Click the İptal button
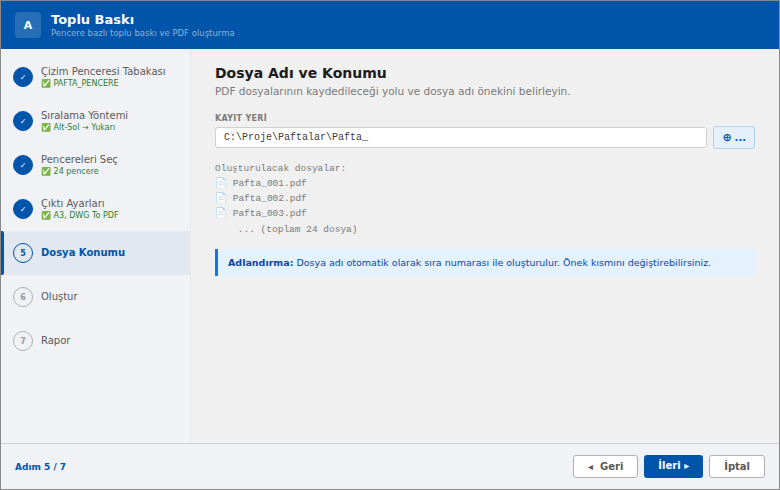 737,467
